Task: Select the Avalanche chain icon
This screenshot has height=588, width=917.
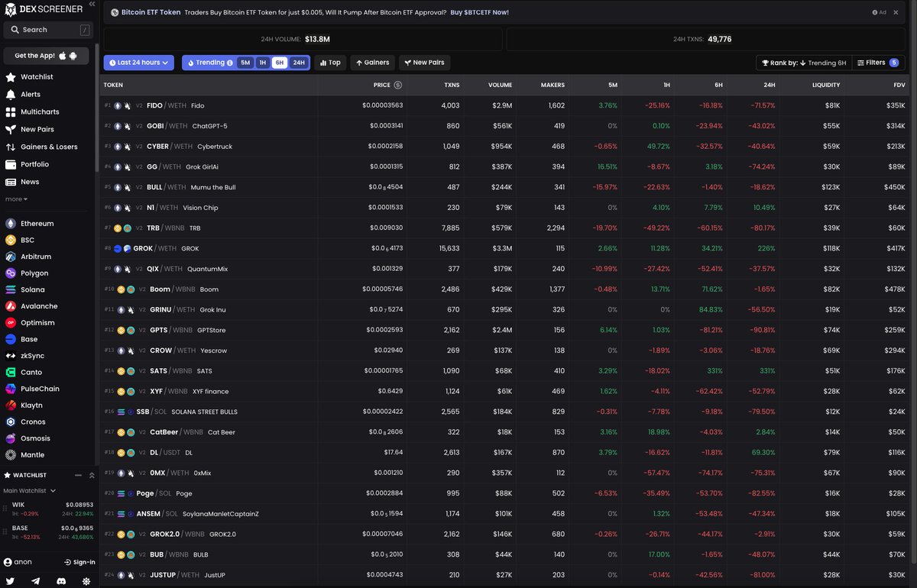Action: [x=11, y=306]
